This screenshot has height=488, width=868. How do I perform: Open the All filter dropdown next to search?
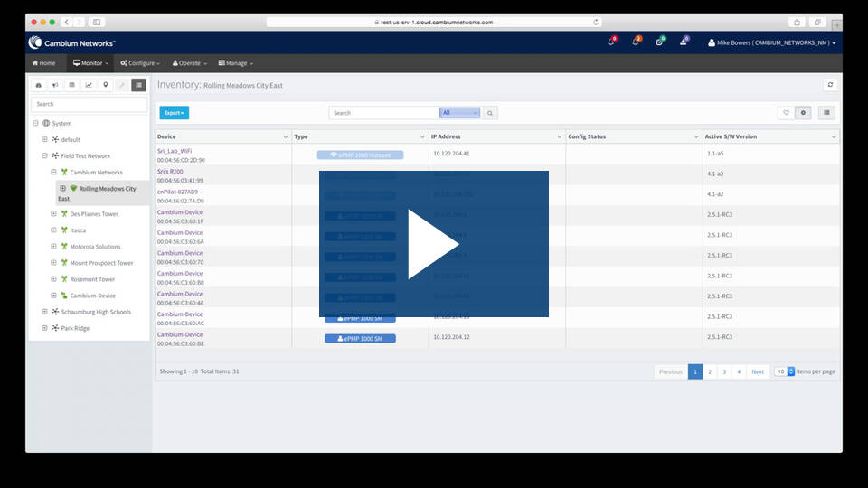point(459,113)
